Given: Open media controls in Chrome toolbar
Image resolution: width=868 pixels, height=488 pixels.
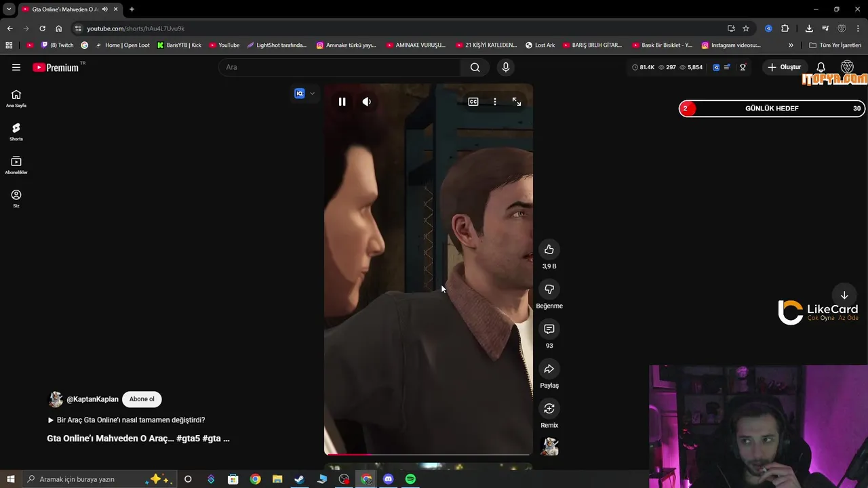Looking at the screenshot, I should point(825,28).
